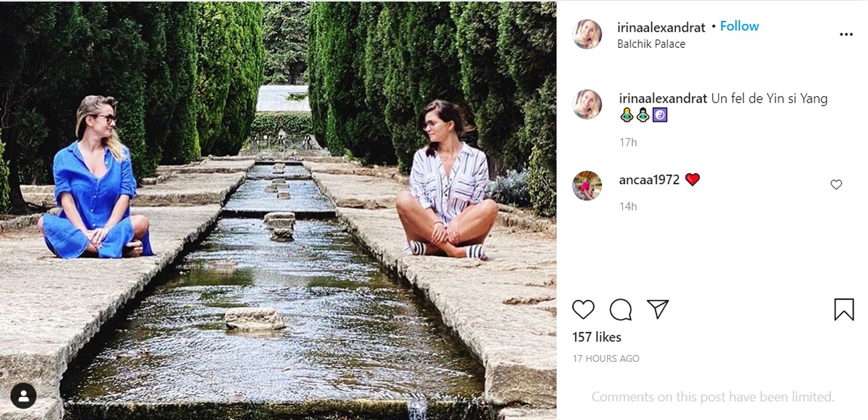Save post with the bookmark icon

tap(843, 310)
